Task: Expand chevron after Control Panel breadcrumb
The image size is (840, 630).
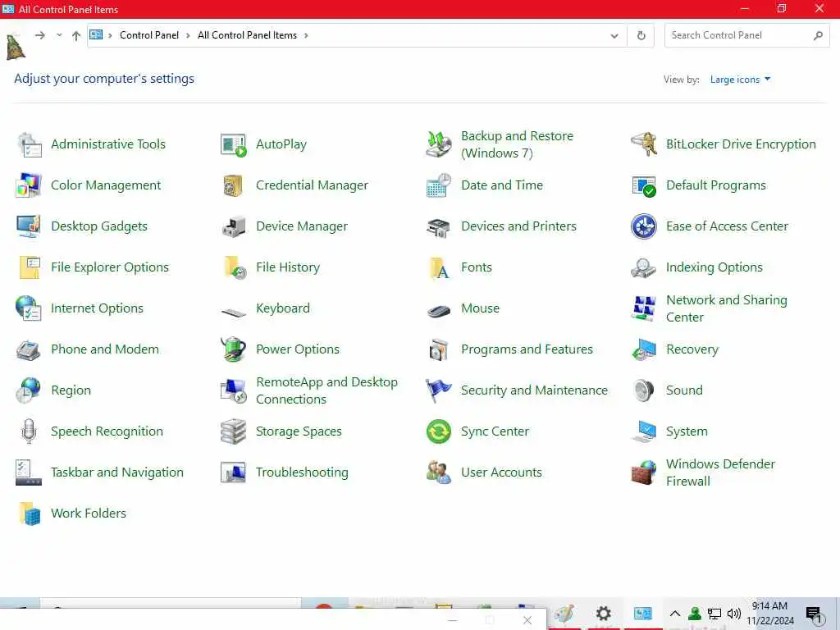Action: 188,35
